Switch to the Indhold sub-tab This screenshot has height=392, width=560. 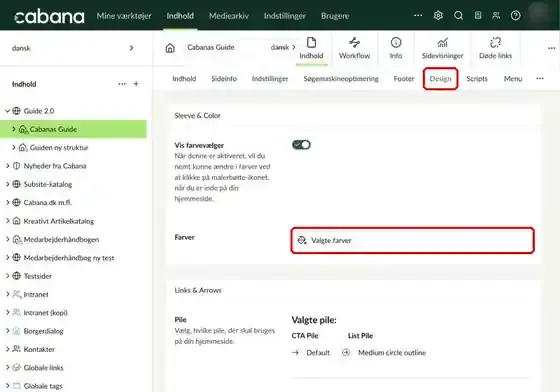click(184, 79)
